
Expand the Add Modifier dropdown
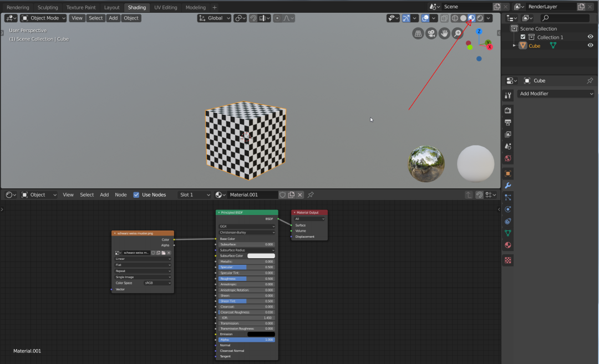tap(556, 94)
